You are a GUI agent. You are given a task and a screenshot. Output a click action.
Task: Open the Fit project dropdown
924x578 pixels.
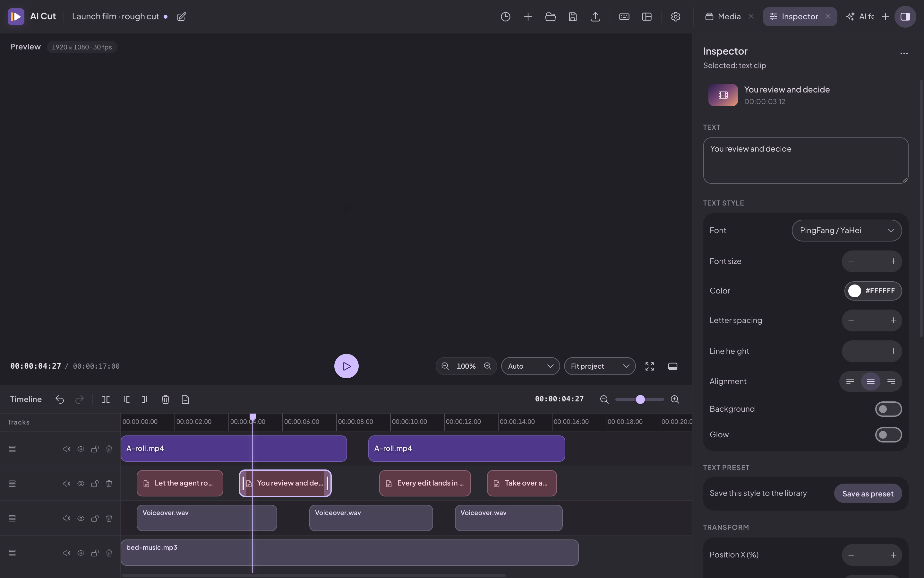(x=599, y=366)
